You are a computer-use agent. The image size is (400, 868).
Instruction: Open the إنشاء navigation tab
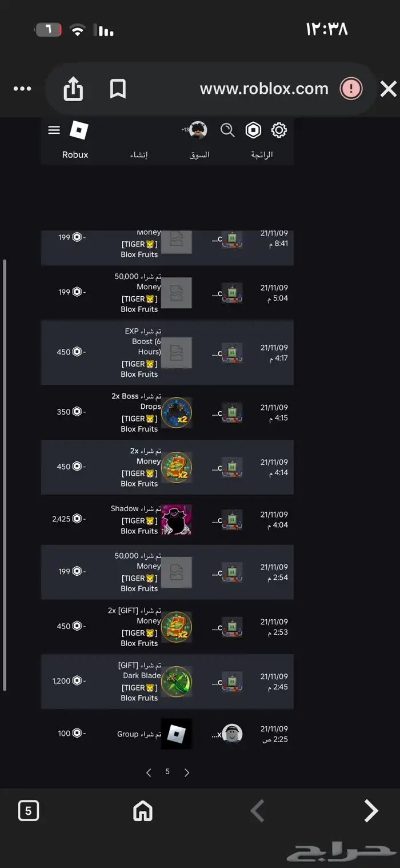(x=138, y=154)
